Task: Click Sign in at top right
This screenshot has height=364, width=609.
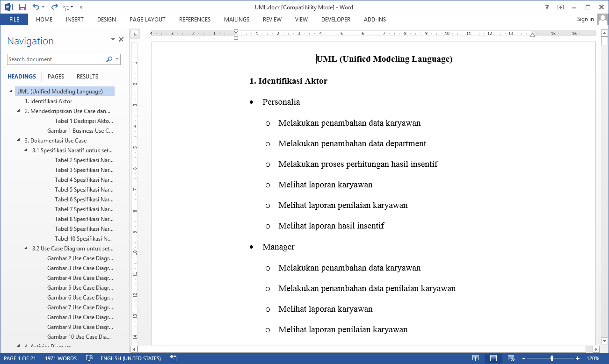Action: click(585, 19)
